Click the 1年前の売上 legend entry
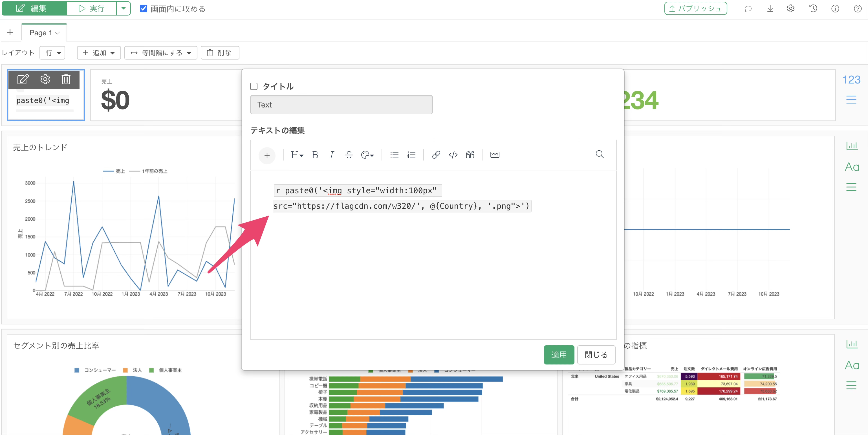The height and width of the screenshot is (435, 868). 148,171
